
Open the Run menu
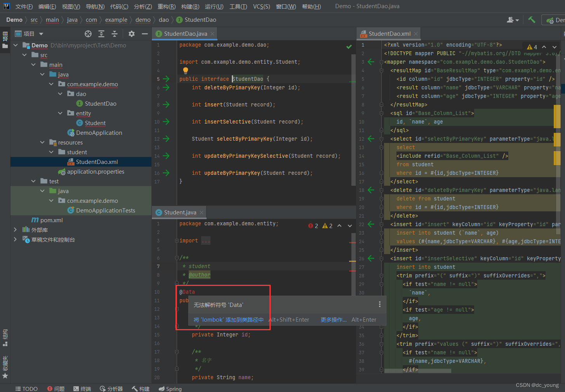[x=214, y=7]
